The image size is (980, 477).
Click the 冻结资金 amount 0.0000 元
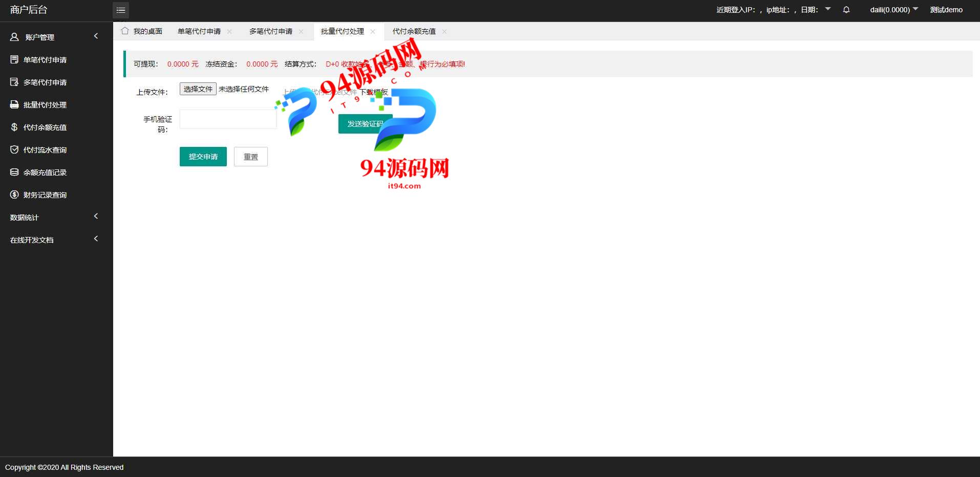pos(262,64)
